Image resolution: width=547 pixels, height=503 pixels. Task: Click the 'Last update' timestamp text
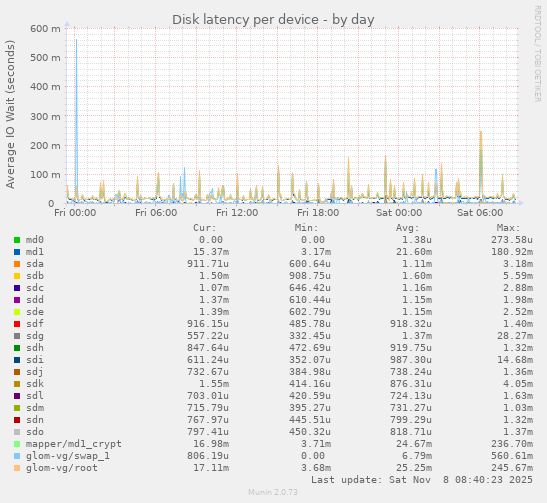tap(422, 480)
